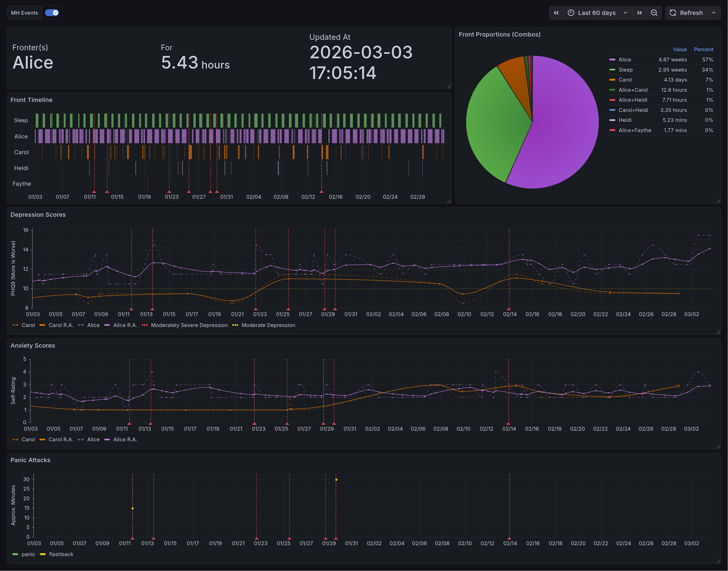The image size is (728, 571).
Task: Open the Front Timeline panel title menu
Action: point(32,100)
